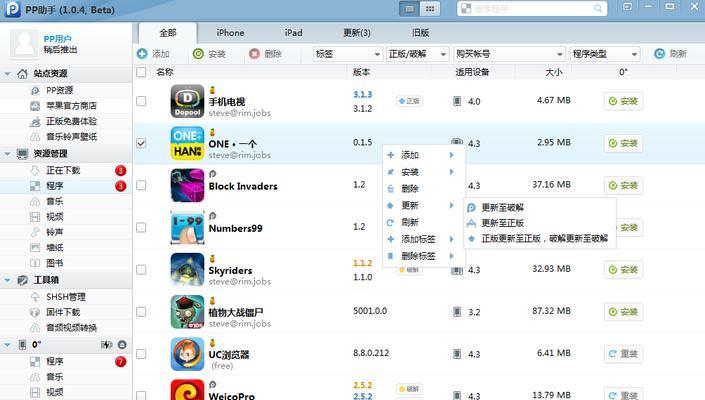Click the 删除 toolbar icon
Screen dimensions: 705x400
coord(254,54)
